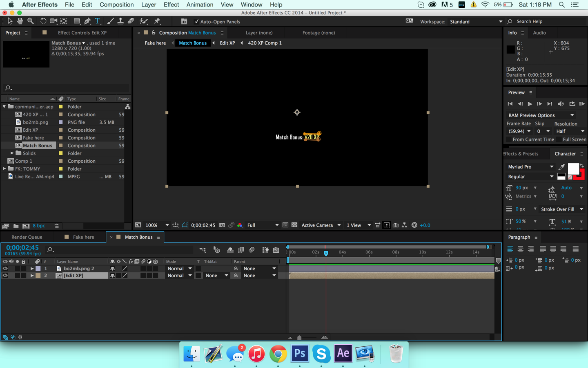Open the show channel color management icon

point(240,225)
